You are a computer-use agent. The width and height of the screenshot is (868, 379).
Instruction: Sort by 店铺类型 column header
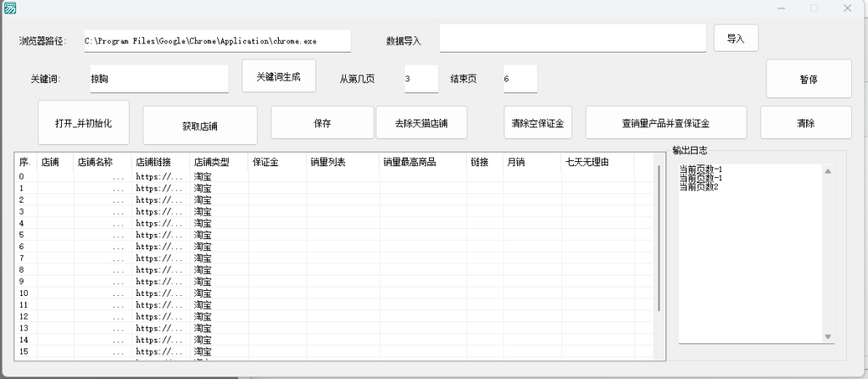(218, 161)
